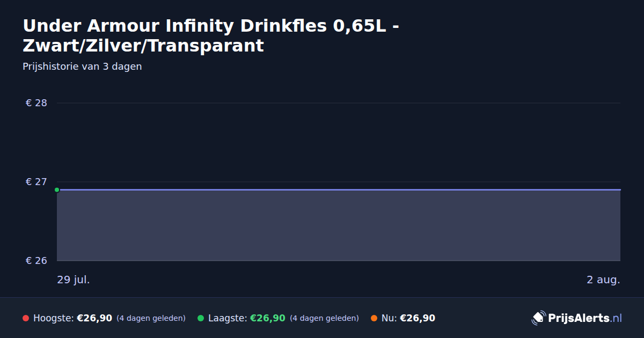The width and height of the screenshot is (644, 338).
Task: Click the Nu current price €26,90
Action: (418, 318)
